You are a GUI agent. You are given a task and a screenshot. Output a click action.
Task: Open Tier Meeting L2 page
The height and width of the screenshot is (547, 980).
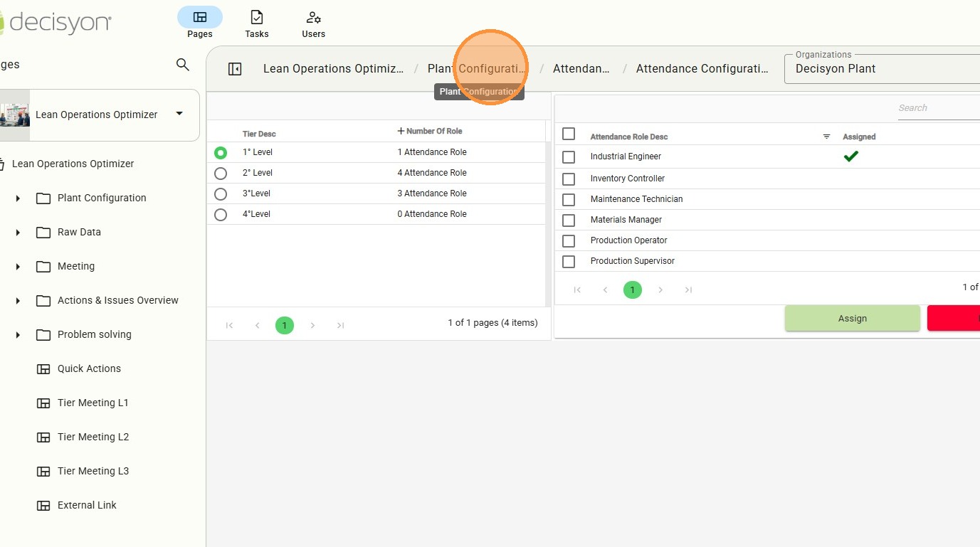(x=93, y=437)
